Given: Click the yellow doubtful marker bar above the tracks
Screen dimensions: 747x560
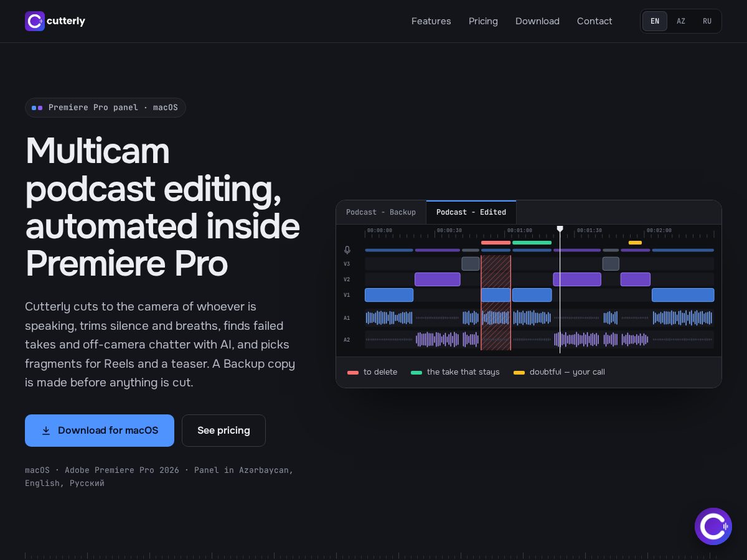Looking at the screenshot, I should (x=635, y=243).
